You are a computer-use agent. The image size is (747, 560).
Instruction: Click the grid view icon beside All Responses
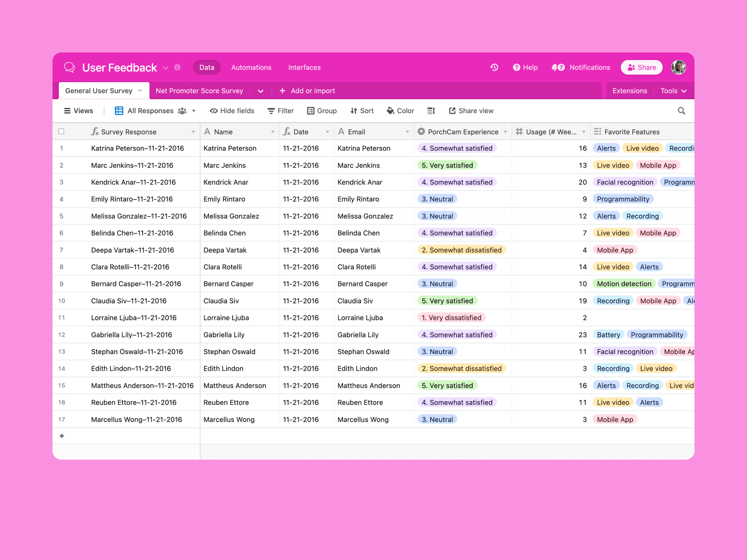coord(119,111)
